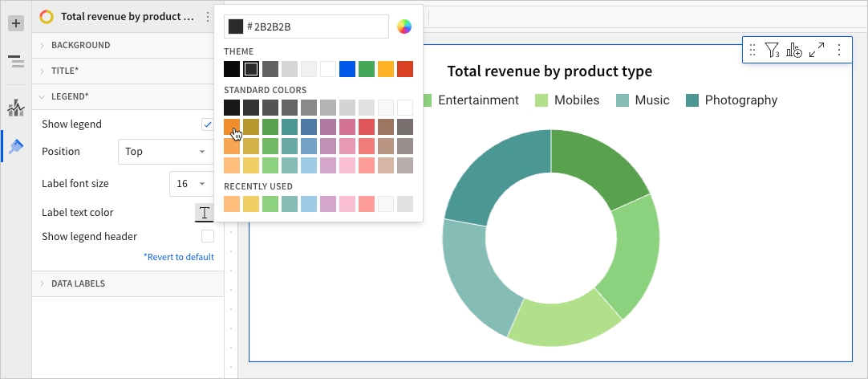Uncheck the Show legend checkbox
The width and height of the screenshot is (868, 379).
pos(208,124)
